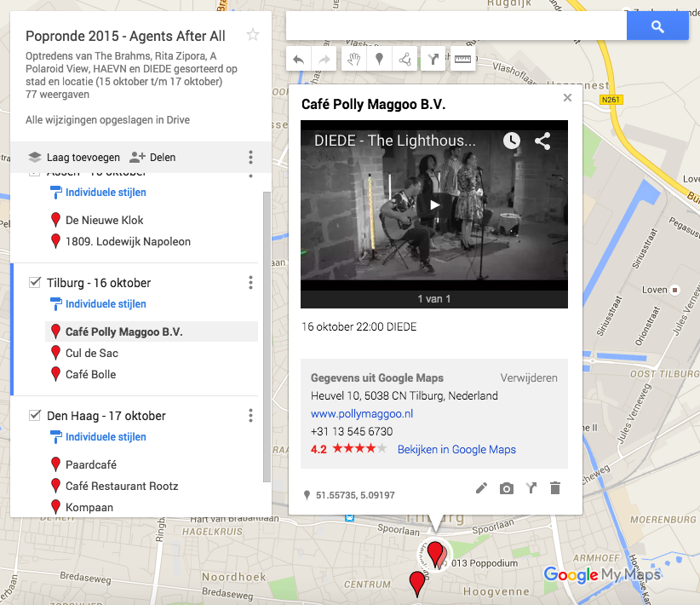The image size is (700, 605).
Task: Uncheck the Den Haag - 17 oktober layer
Action: click(35, 416)
